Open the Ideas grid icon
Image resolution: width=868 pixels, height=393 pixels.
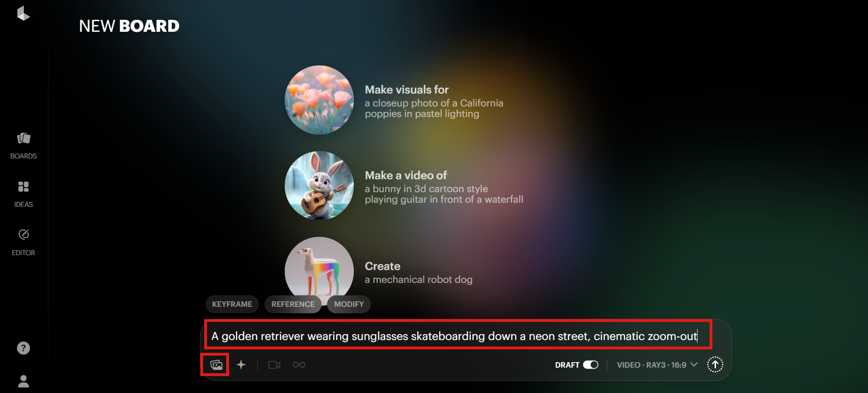23,187
